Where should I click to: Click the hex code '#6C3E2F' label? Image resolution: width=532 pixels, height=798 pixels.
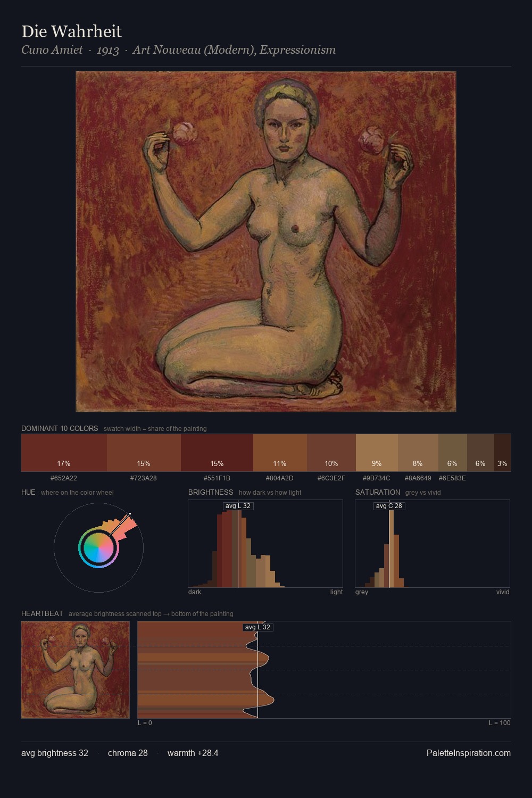pos(331,478)
